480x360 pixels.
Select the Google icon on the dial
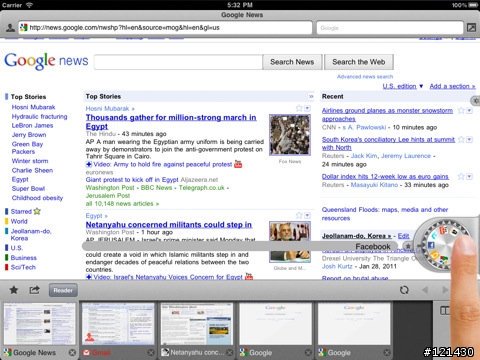tap(444, 260)
